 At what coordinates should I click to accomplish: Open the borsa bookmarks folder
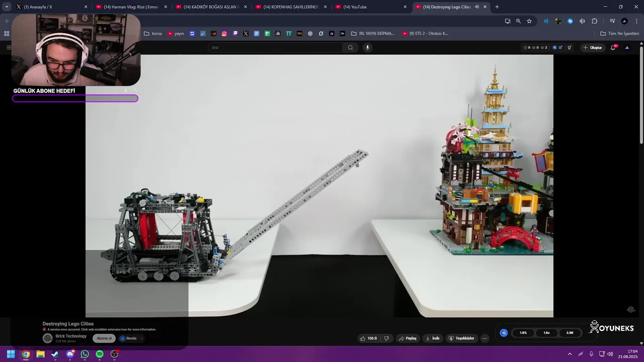click(153, 34)
